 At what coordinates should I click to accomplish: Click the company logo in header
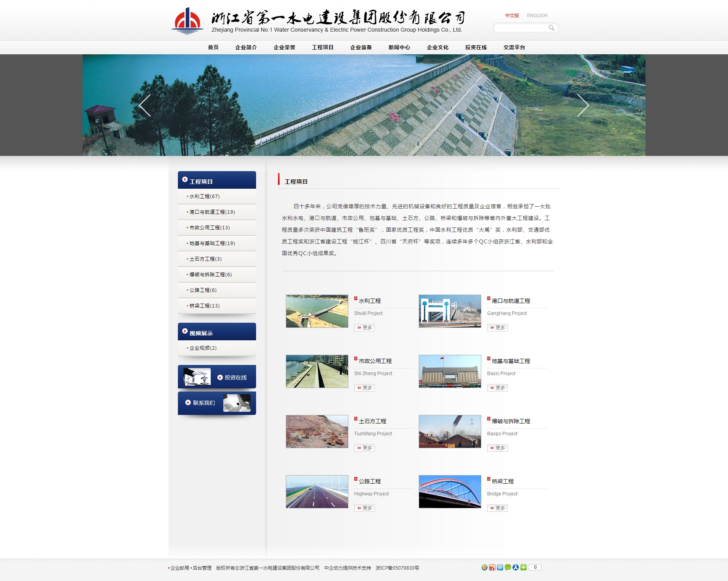click(187, 21)
